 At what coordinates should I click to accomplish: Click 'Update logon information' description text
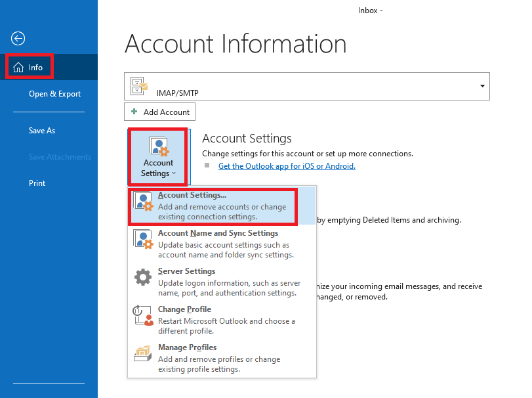229,288
